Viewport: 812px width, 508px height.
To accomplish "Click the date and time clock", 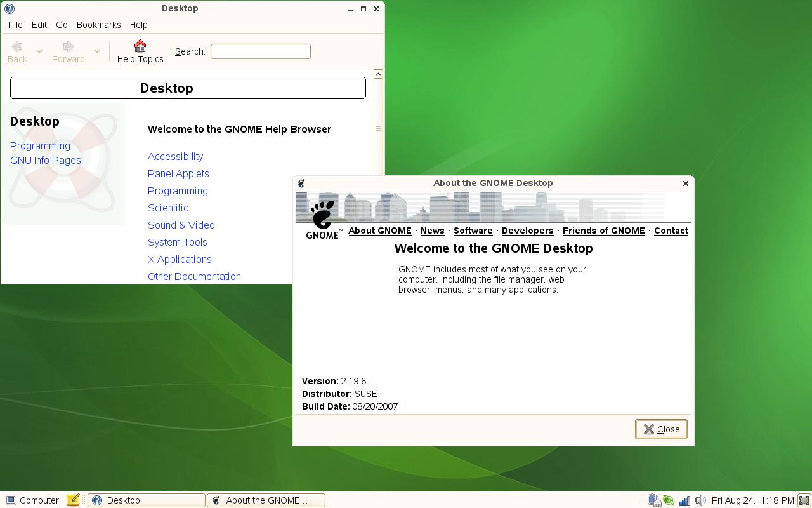I will pyautogui.click(x=753, y=500).
